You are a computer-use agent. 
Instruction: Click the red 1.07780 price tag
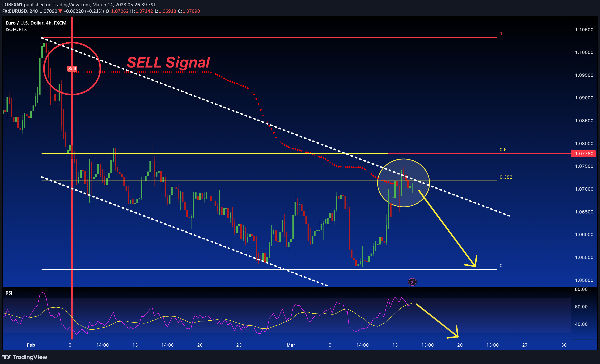583,153
